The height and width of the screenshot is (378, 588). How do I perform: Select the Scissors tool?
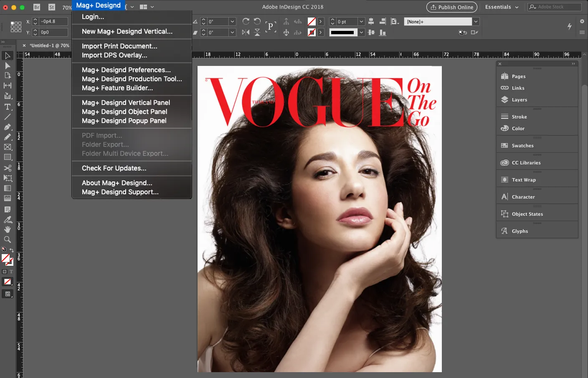(8, 168)
